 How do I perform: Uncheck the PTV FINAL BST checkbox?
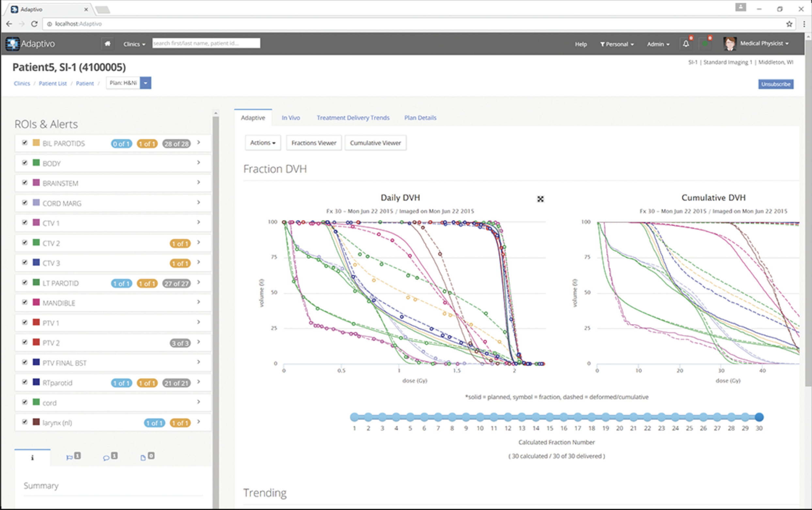pyautogui.click(x=24, y=362)
